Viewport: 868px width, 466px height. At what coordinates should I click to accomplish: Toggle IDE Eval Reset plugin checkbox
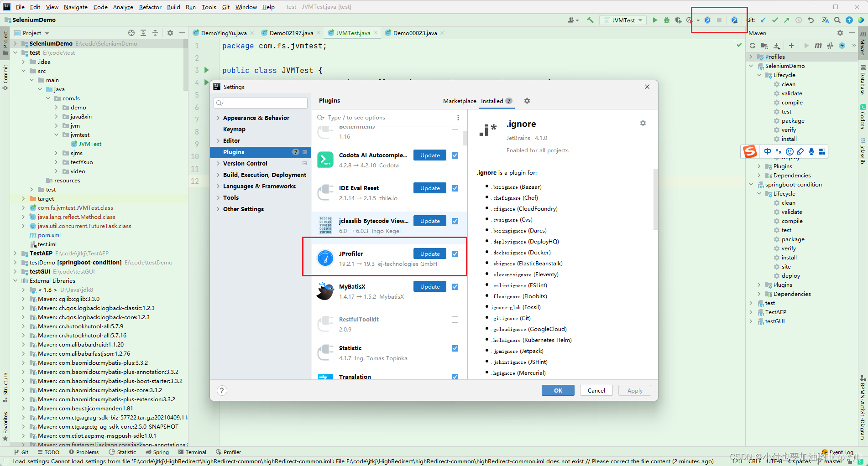point(455,188)
